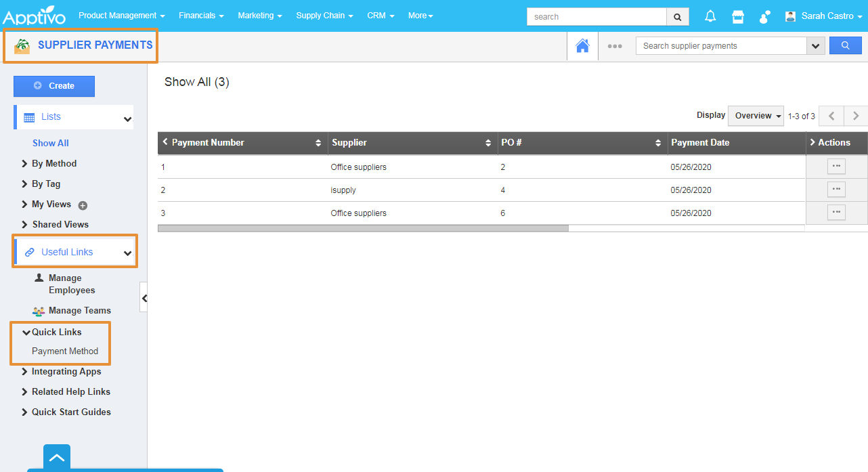Open the CRM menu
The width and height of the screenshot is (868, 472).
tap(381, 16)
